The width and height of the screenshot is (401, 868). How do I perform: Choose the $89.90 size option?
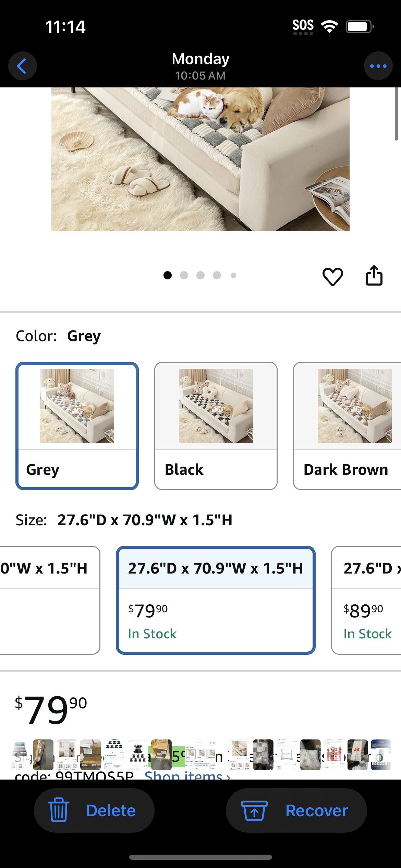[x=366, y=600]
